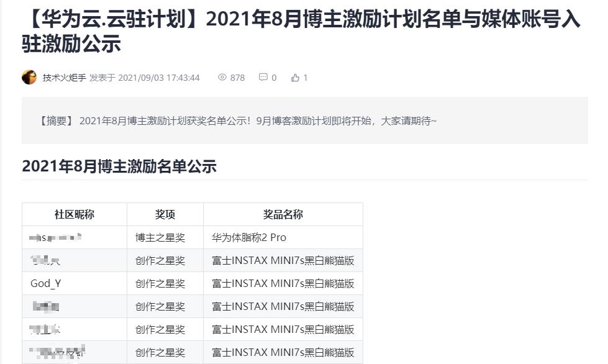Open the 技术火炬手 author profile link
608x364 pixels.
pos(65,78)
